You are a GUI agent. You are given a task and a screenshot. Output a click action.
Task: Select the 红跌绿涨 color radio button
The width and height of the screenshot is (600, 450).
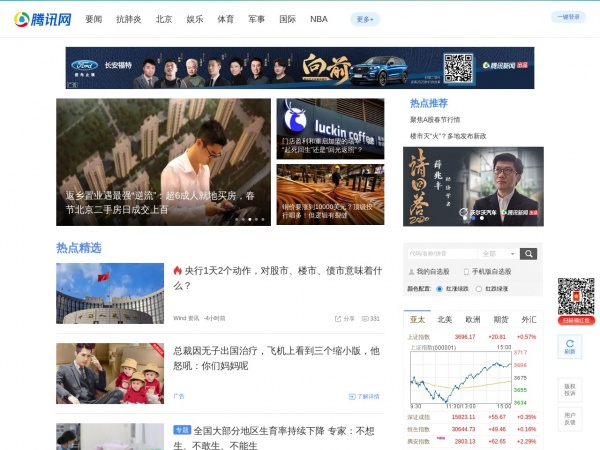click(x=478, y=289)
